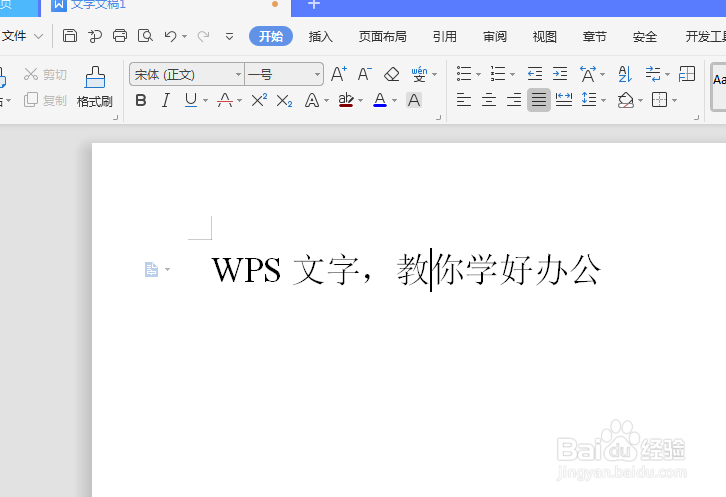The height and width of the screenshot is (497, 726).
Task: Toggle character shading A icon
Action: coord(414,100)
